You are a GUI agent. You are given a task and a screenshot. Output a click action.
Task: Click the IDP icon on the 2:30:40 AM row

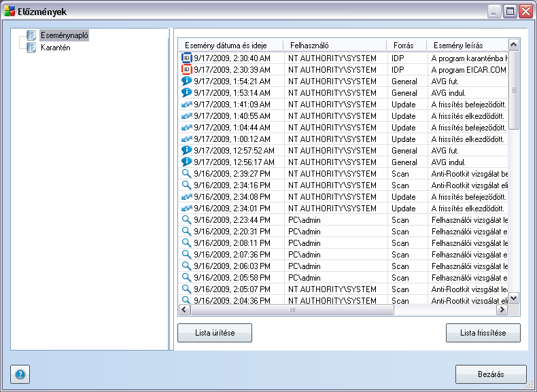tap(187, 58)
